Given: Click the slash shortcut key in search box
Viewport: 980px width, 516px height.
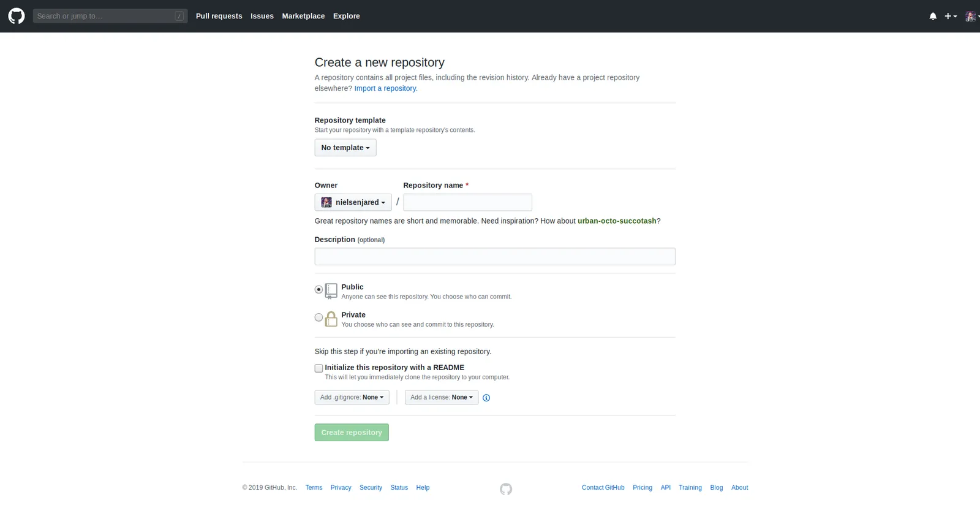Looking at the screenshot, I should coord(179,16).
